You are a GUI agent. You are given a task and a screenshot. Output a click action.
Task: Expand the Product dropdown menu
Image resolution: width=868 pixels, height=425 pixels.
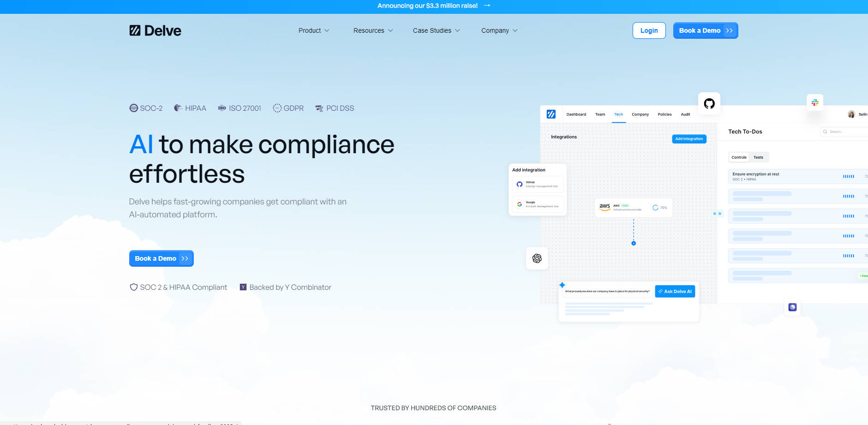coord(314,30)
